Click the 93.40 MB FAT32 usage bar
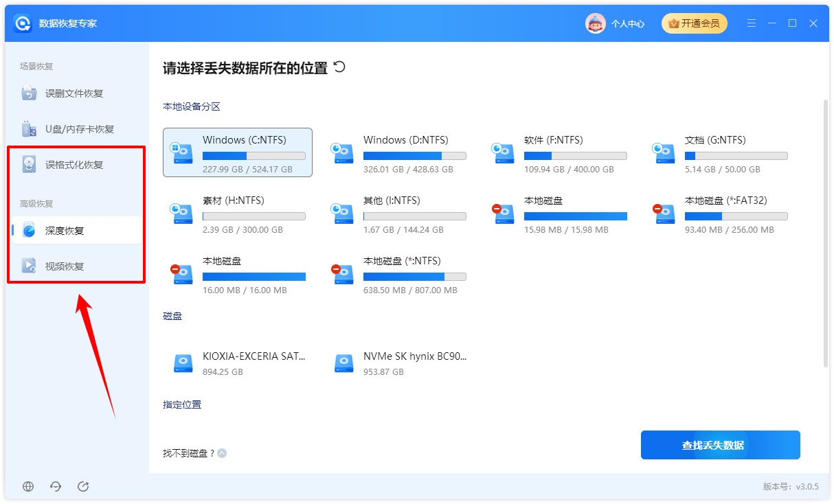Image resolution: width=834 pixels, height=504 pixels. (736, 216)
